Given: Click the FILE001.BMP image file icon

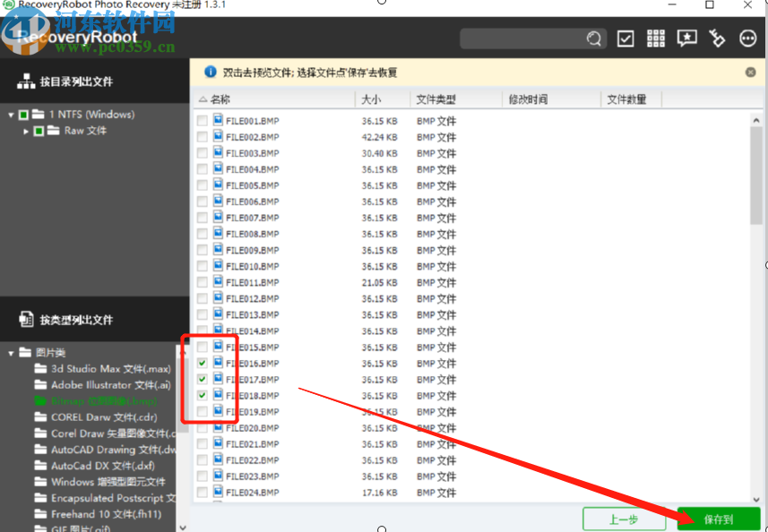Looking at the screenshot, I should tap(216, 120).
